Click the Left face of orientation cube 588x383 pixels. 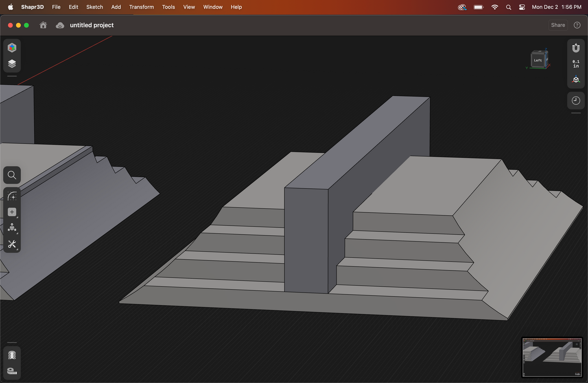[x=538, y=60]
